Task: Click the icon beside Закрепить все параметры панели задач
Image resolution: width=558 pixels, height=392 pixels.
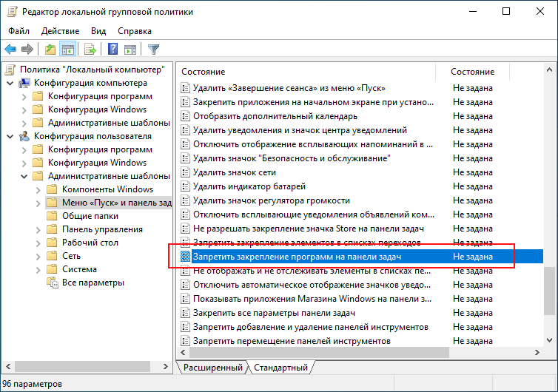Action: click(185, 313)
